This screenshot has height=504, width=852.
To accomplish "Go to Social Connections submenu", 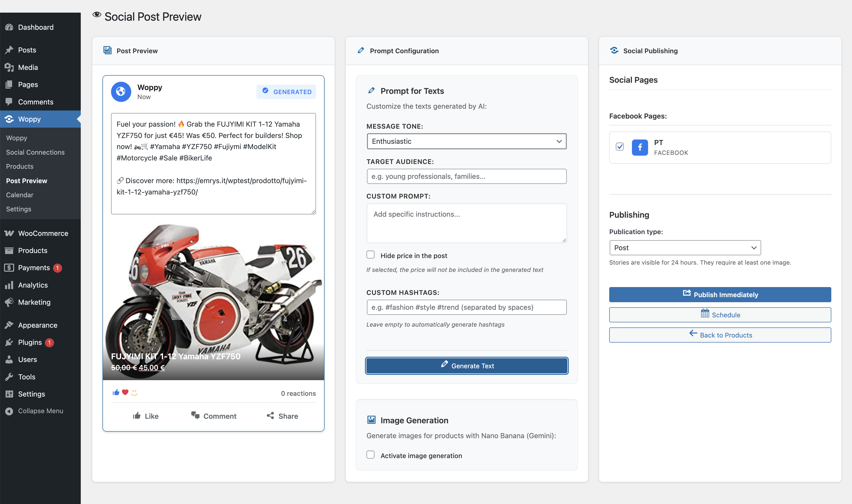I will tap(35, 152).
